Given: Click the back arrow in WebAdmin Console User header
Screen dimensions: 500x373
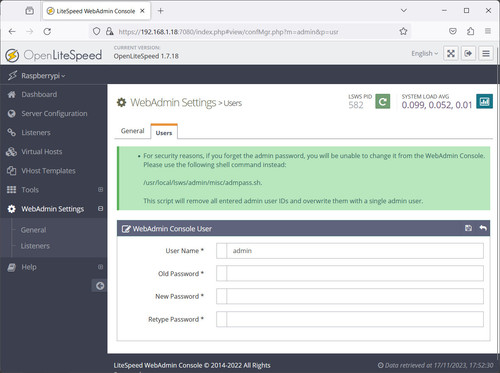Looking at the screenshot, I should coord(483,228).
